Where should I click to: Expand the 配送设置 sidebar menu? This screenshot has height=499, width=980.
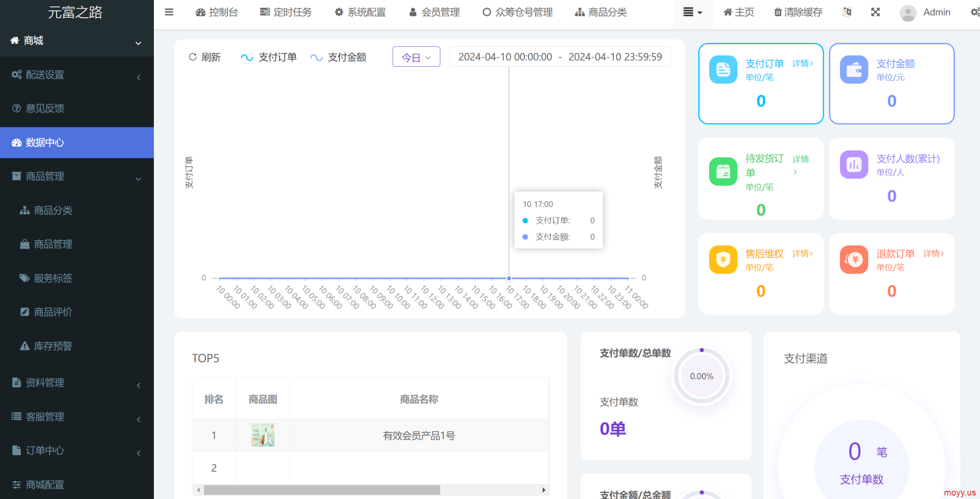(x=77, y=75)
